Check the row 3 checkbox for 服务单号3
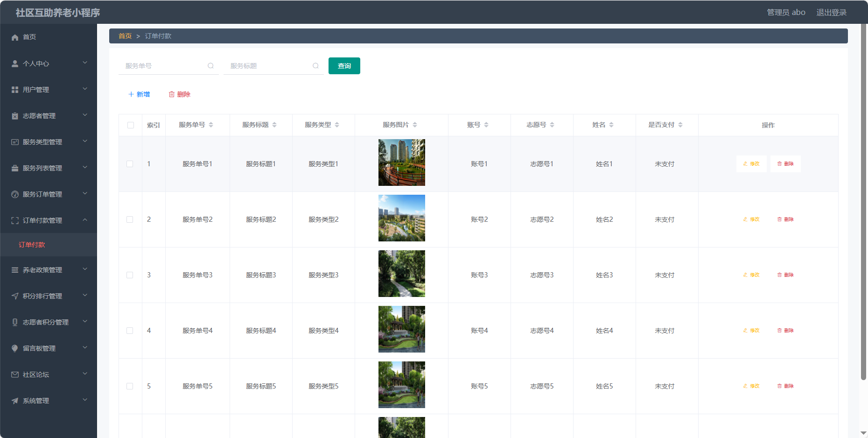Image resolution: width=868 pixels, height=438 pixels. pos(130,275)
